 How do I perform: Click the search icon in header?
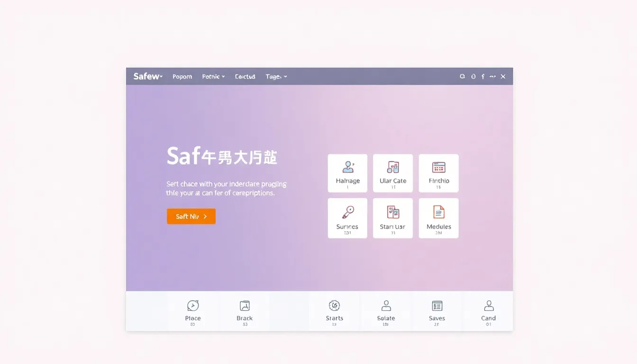462,76
